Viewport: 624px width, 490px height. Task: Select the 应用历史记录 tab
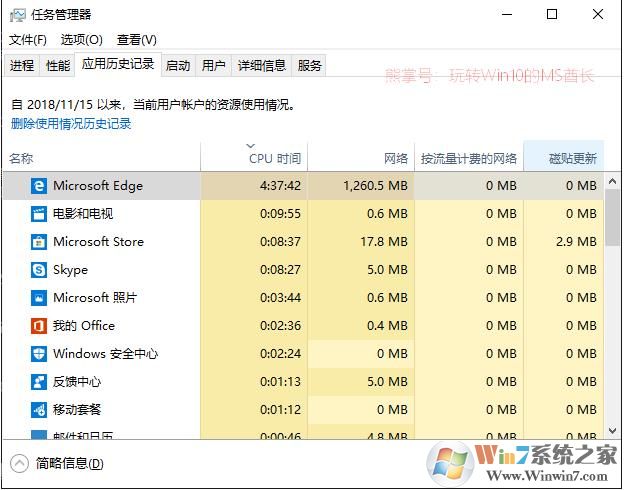(x=118, y=64)
